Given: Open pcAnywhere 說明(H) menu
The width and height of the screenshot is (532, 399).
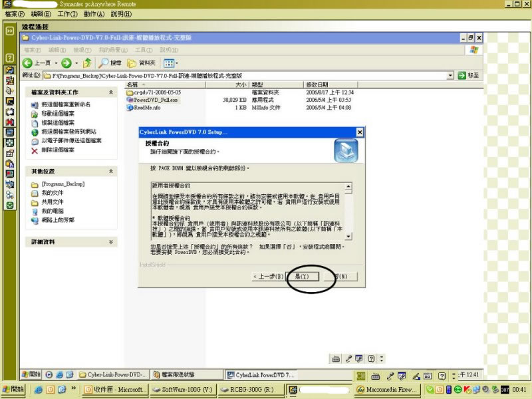Looking at the screenshot, I should (121, 14).
